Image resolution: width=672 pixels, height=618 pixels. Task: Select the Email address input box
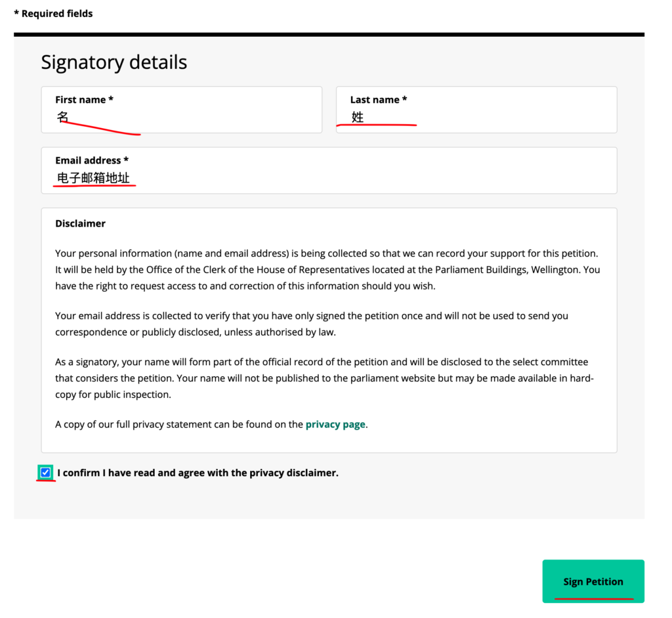[329, 171]
